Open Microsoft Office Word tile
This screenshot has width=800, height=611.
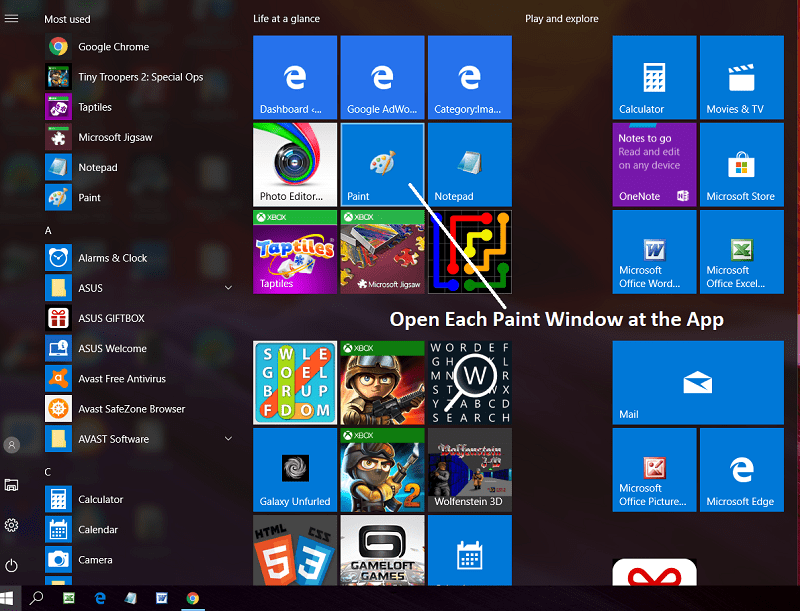coord(654,252)
